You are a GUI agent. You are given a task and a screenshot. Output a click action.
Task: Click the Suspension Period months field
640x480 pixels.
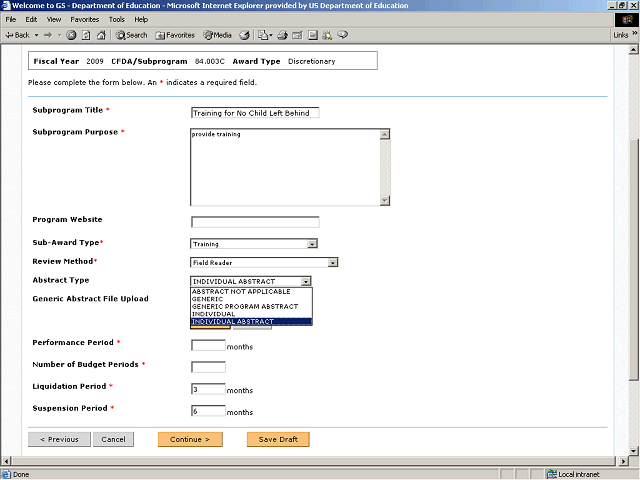pyautogui.click(x=208, y=411)
